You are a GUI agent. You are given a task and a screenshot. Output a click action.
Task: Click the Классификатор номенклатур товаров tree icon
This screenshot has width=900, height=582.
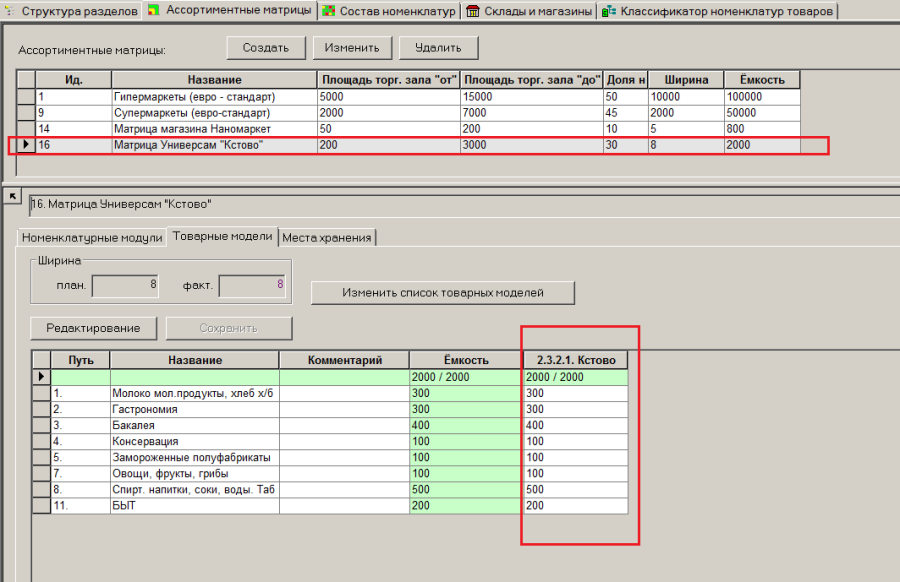(x=608, y=11)
